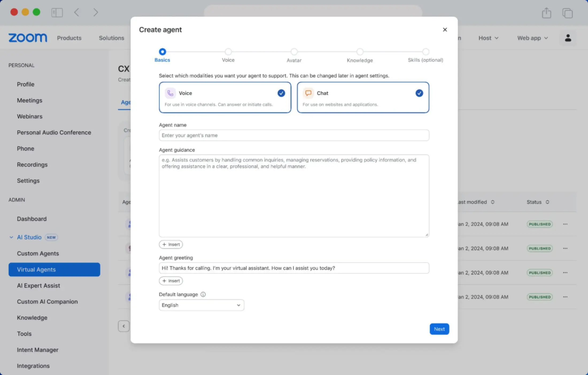Open more options for second published agent

[x=565, y=248]
